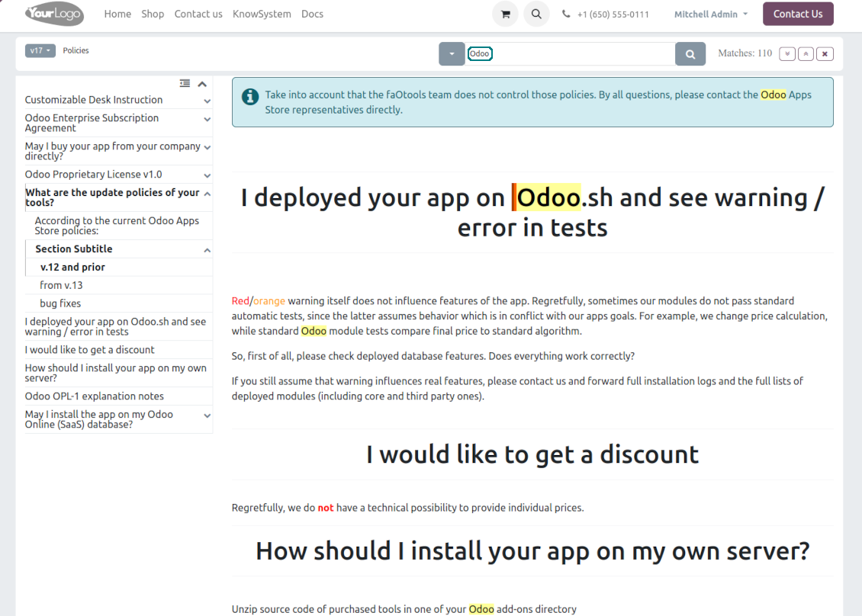Click the 'I would like to get a discount' heading
862x616 pixels.
tap(532, 454)
